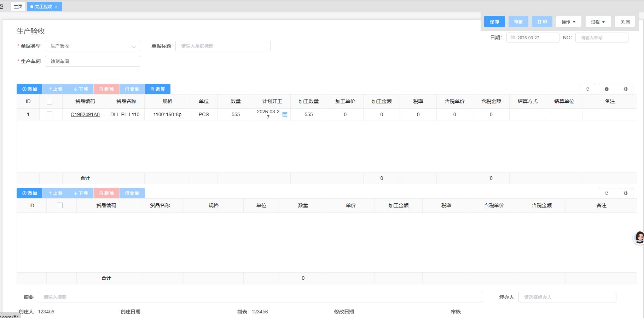Open the 过程 dropdown menu
The image size is (644, 318).
pyautogui.click(x=598, y=22)
